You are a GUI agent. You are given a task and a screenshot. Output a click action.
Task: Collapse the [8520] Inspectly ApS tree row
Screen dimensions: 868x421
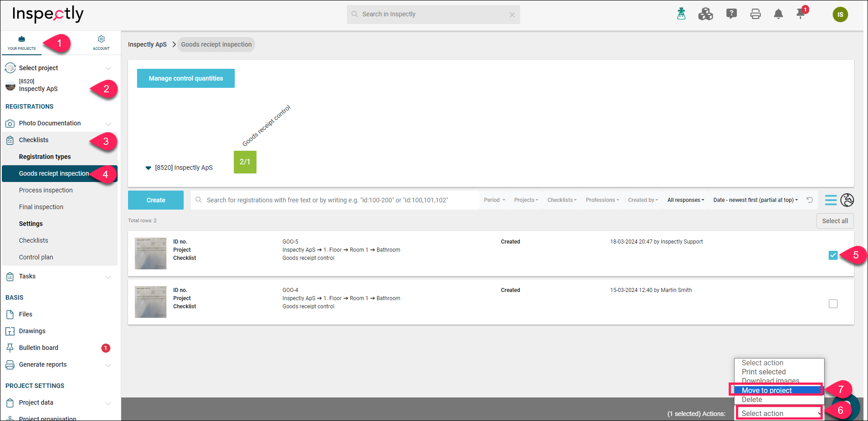[x=148, y=168]
